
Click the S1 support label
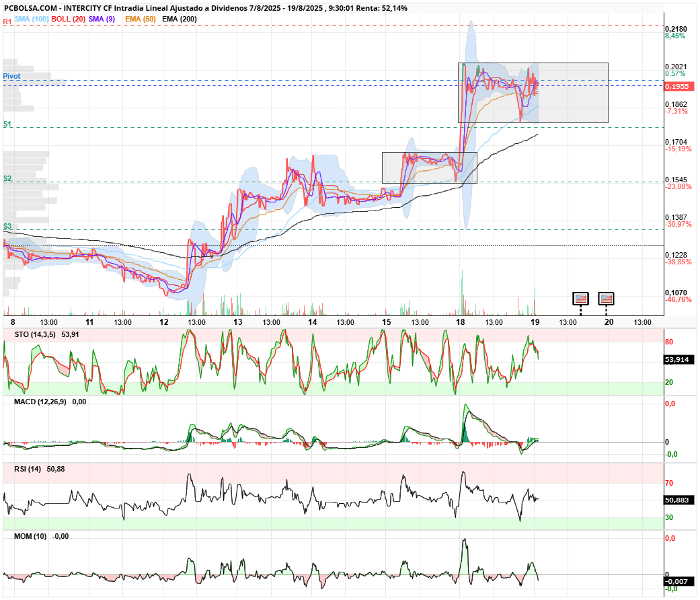[7, 124]
